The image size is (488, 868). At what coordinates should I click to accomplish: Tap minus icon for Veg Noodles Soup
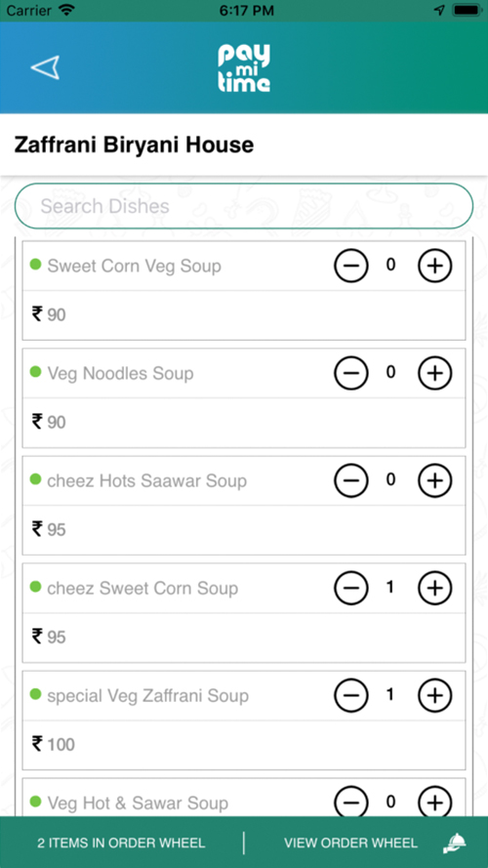point(350,373)
